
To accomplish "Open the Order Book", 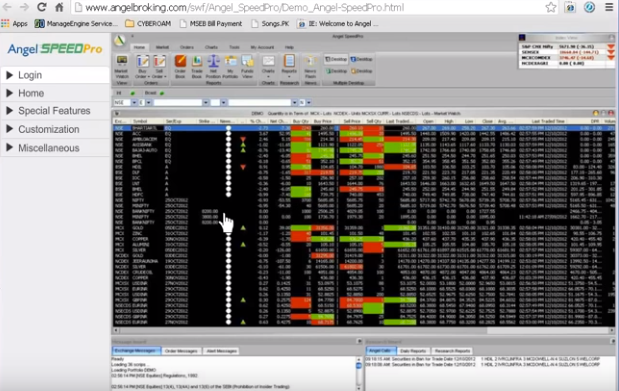I will (x=180, y=66).
